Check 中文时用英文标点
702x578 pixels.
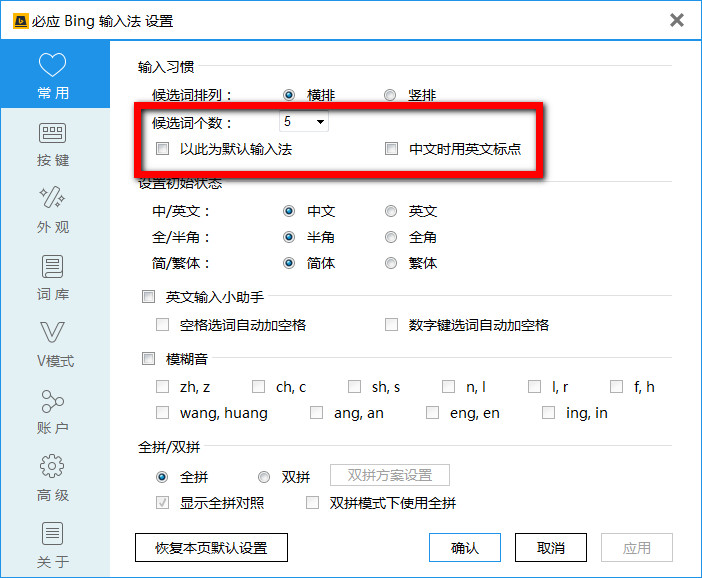pos(391,149)
